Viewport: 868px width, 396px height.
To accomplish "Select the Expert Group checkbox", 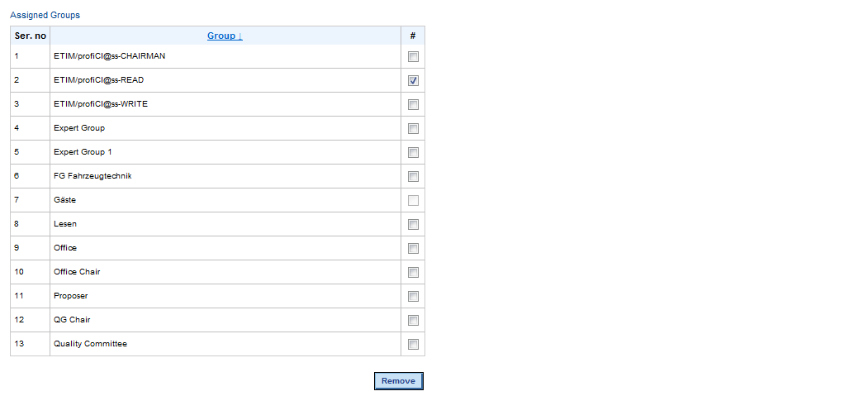I will pos(413,129).
